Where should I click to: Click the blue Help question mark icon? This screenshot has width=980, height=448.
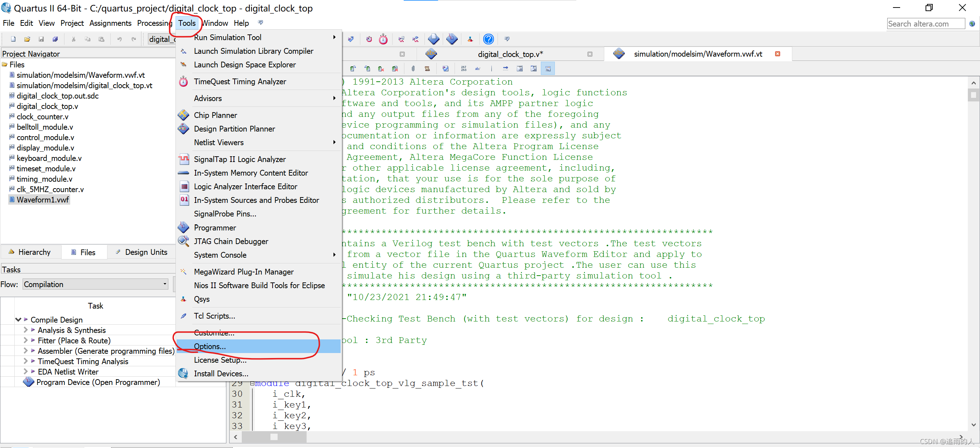[x=488, y=39]
